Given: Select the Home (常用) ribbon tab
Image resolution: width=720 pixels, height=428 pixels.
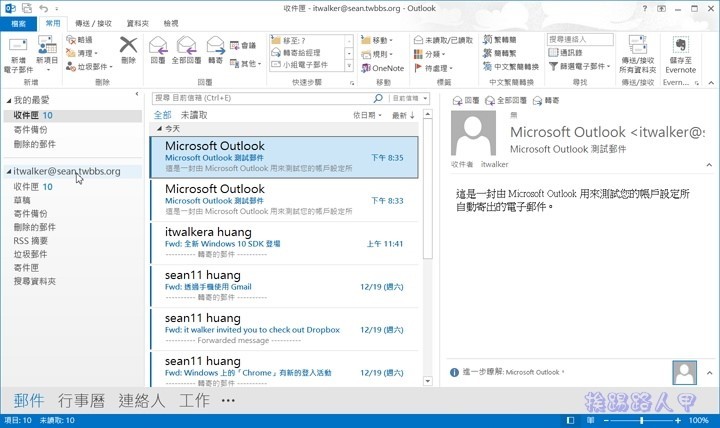Looking at the screenshot, I should (x=53, y=23).
